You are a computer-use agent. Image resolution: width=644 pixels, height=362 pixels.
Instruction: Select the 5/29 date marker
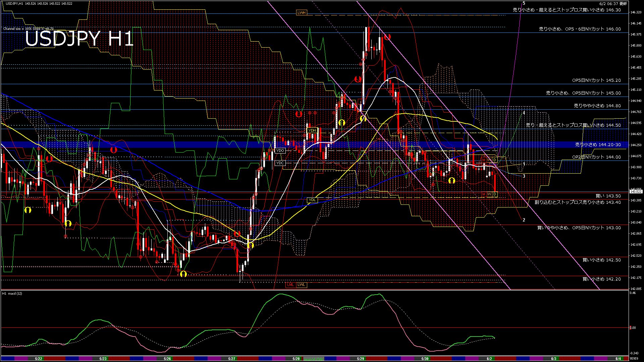361,359
